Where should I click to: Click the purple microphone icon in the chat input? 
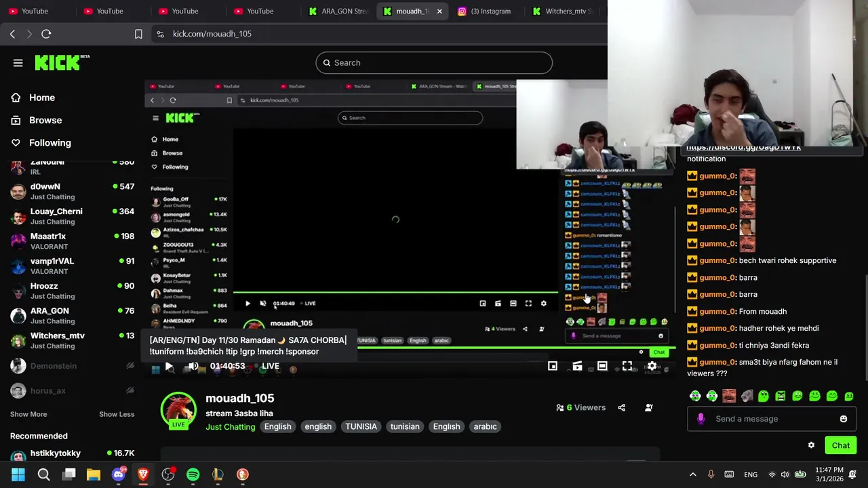(701, 419)
